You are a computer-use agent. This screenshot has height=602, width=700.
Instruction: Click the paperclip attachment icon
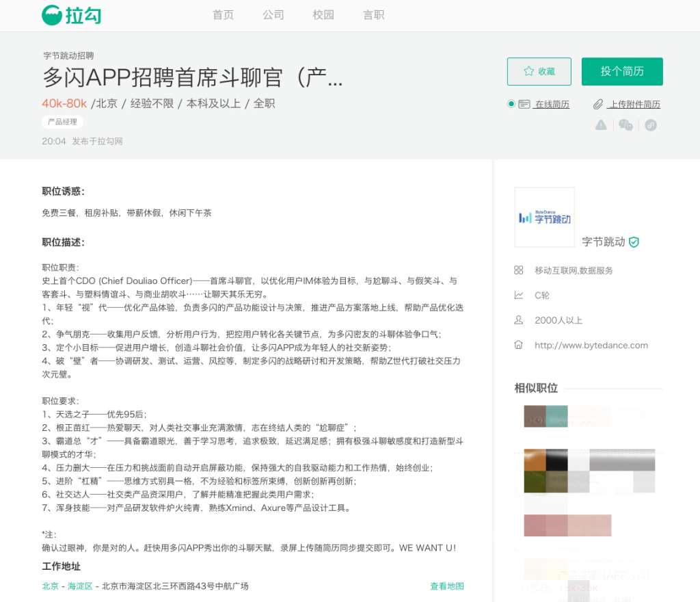tap(597, 105)
